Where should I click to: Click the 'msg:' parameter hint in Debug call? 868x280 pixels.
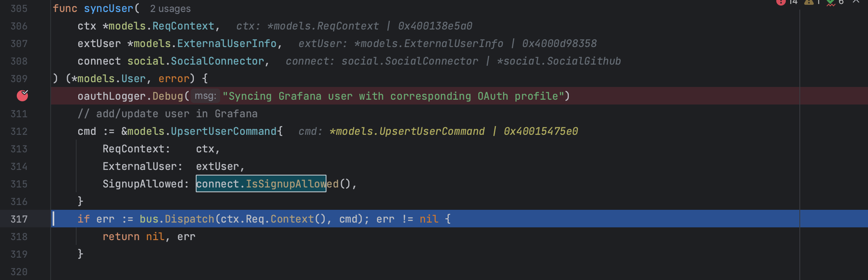pos(205,96)
